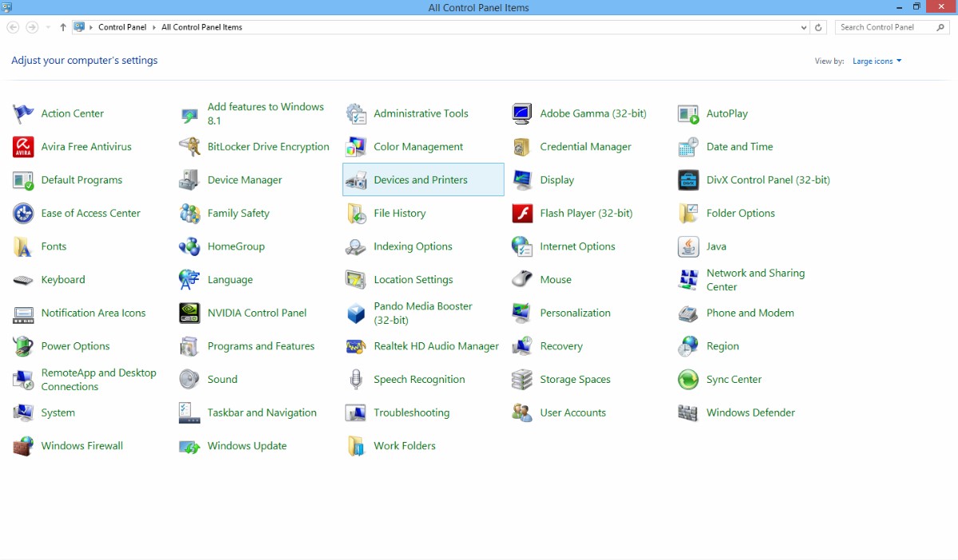Open the Credential Manager link
This screenshot has height=560, width=958.
click(586, 147)
